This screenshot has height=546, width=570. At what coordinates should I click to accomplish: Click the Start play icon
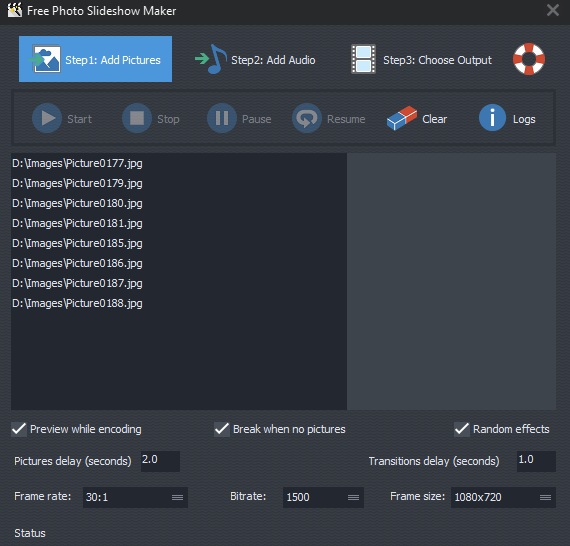[x=47, y=118]
